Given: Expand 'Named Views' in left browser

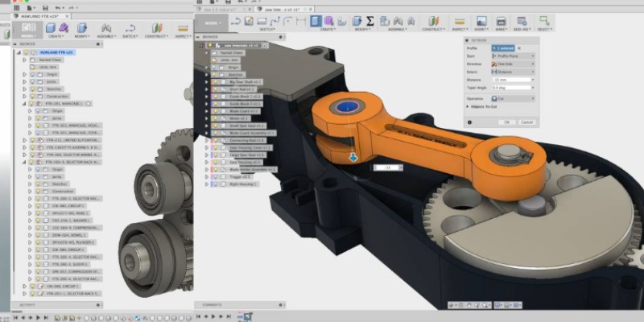Looking at the screenshot, I should point(25,60).
